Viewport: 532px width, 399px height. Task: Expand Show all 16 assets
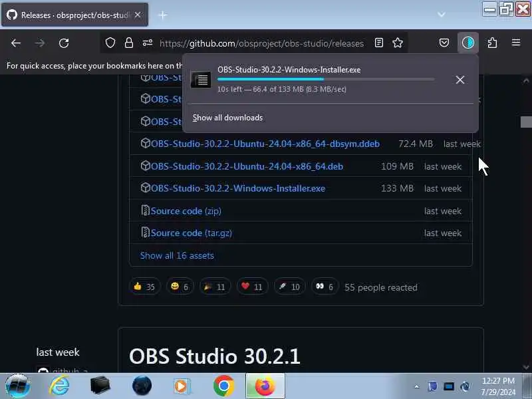(177, 255)
